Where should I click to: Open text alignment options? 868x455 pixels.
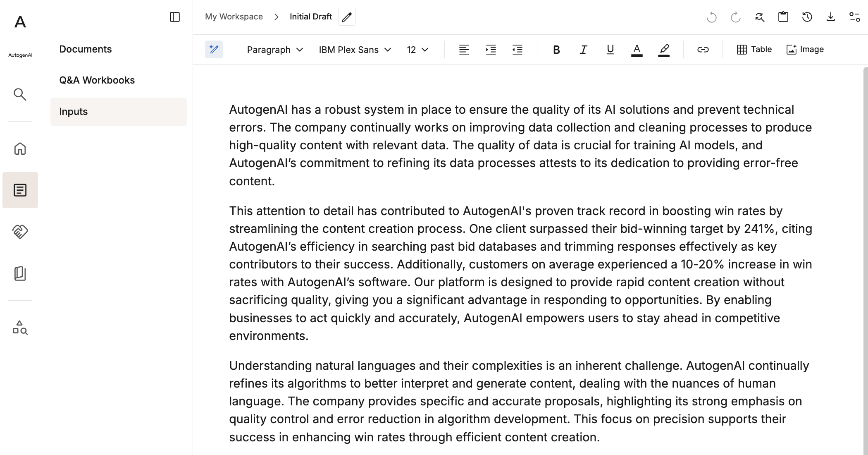[x=464, y=50]
